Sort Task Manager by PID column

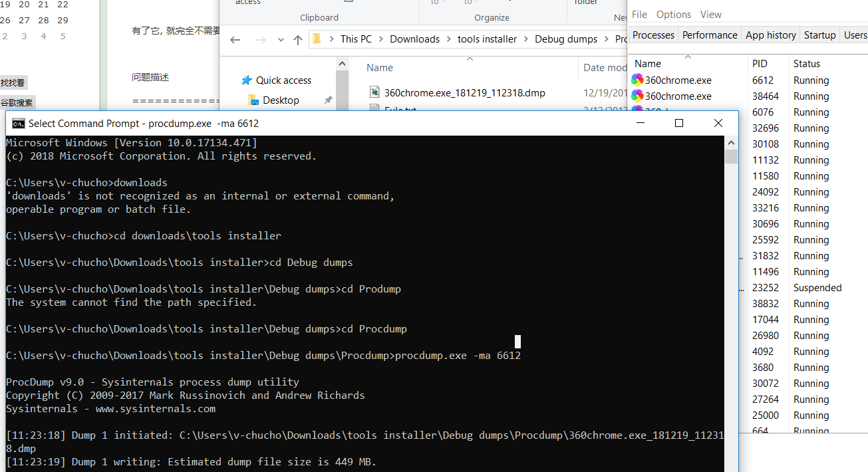[760, 64]
